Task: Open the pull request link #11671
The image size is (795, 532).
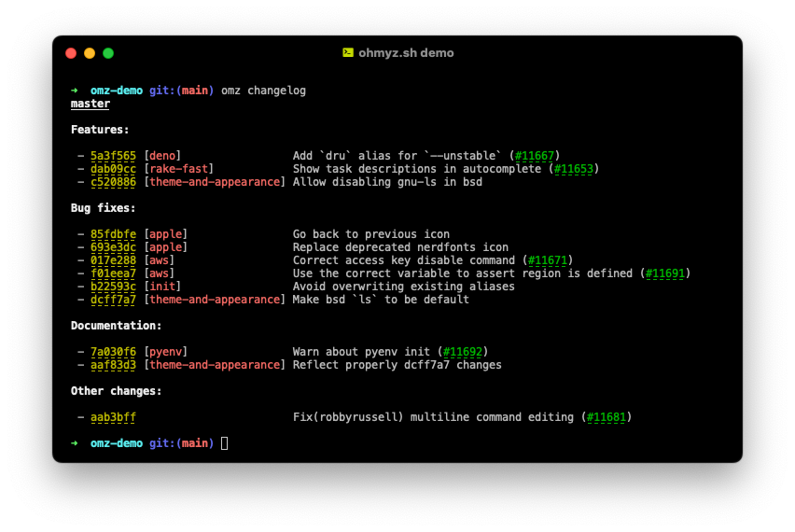Action: coord(548,260)
